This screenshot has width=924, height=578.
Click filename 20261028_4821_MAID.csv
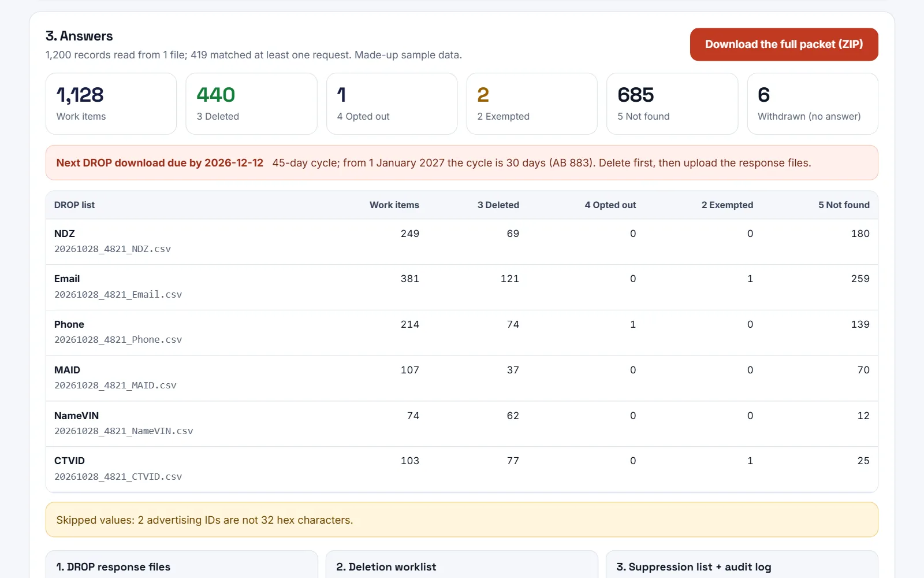(x=115, y=386)
